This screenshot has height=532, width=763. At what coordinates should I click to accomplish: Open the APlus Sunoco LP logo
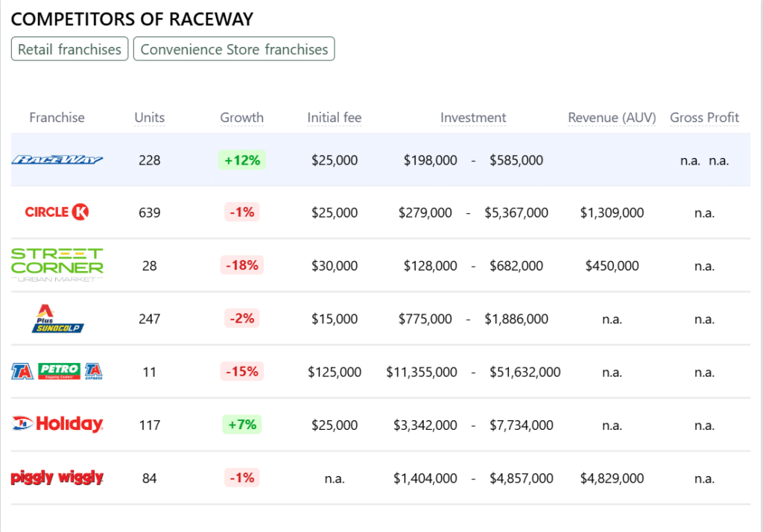(x=57, y=319)
